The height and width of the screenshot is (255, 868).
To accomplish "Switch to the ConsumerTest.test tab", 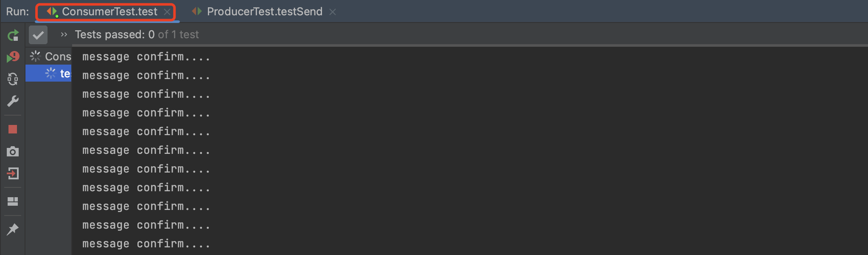I will [109, 11].
